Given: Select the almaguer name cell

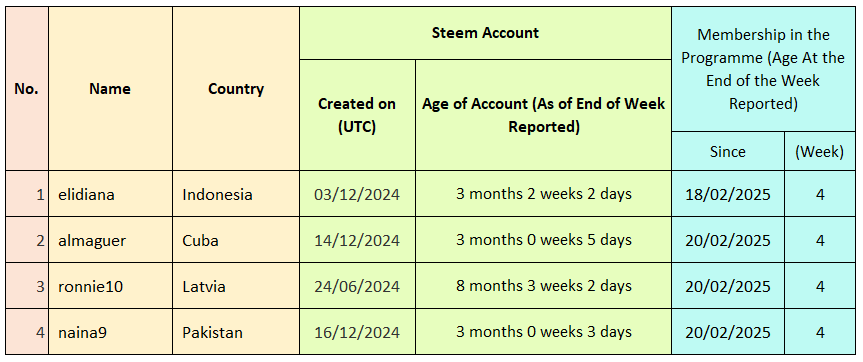Looking at the screenshot, I should click(110, 240).
